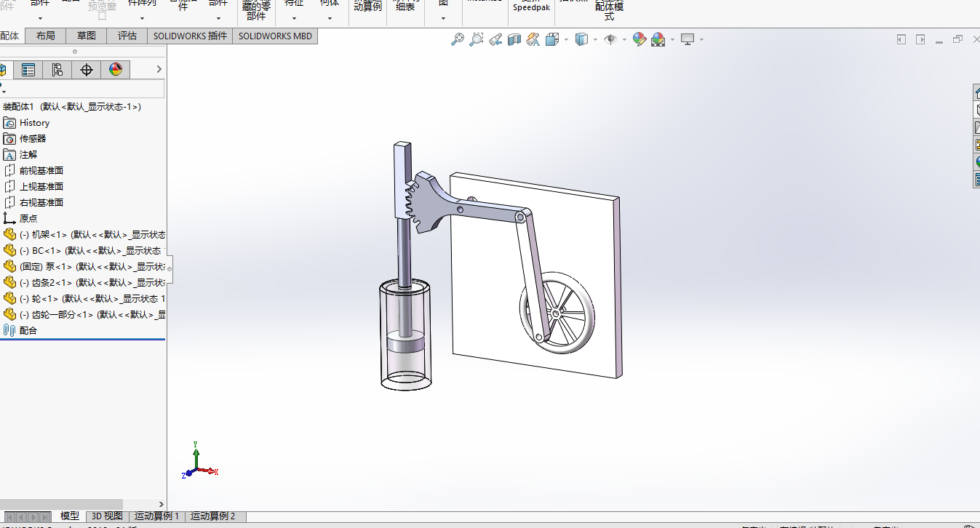Screen dimensions: 980x528
Task: Click the 配合 mates paperclip icon
Action: pyautogui.click(x=9, y=330)
